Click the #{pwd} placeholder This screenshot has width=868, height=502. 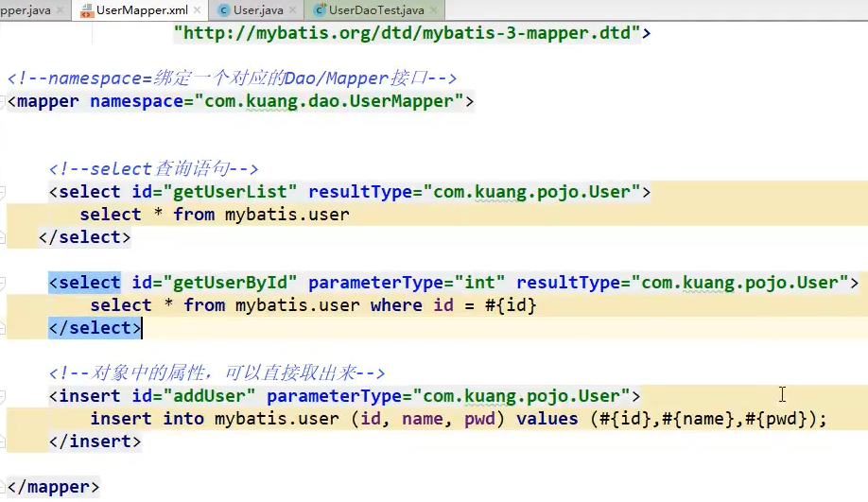(x=775, y=419)
